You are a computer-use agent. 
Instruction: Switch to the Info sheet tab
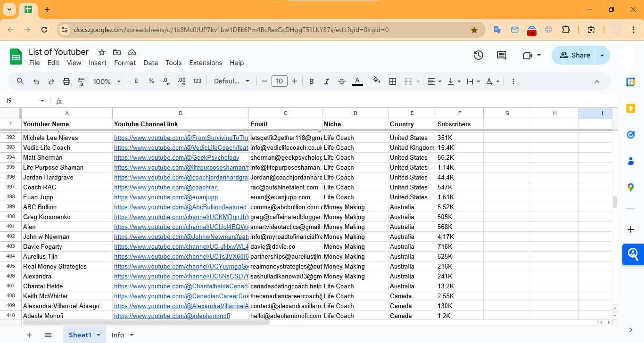pyautogui.click(x=118, y=335)
